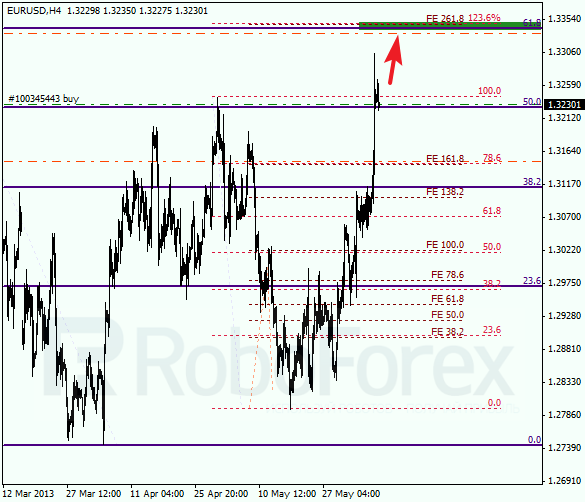
Task: Click the FE 61.8 level label
Action: click(447, 299)
